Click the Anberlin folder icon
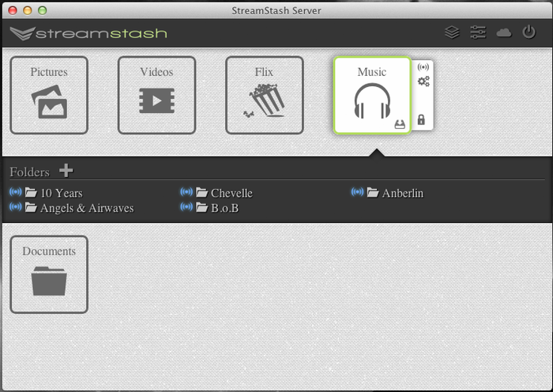 pos(373,192)
